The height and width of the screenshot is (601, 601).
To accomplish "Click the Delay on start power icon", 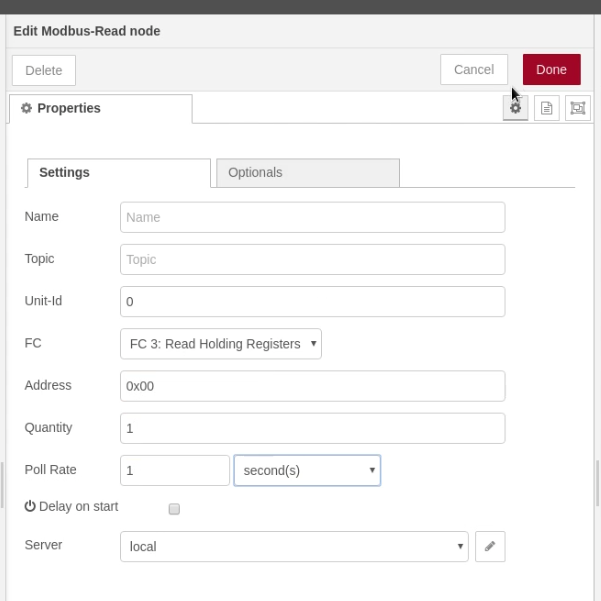I will pyautogui.click(x=30, y=507).
